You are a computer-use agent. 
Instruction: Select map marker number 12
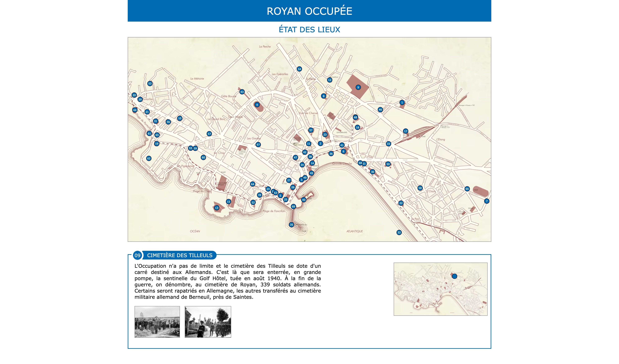(x=330, y=80)
